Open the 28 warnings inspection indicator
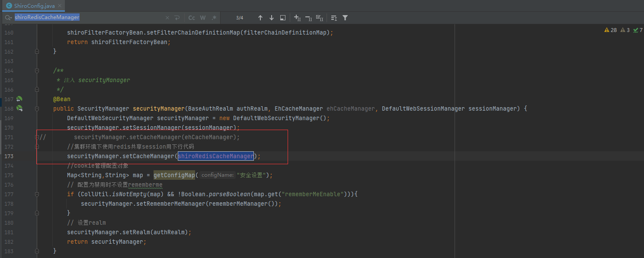This screenshot has width=644, height=258. point(611,30)
